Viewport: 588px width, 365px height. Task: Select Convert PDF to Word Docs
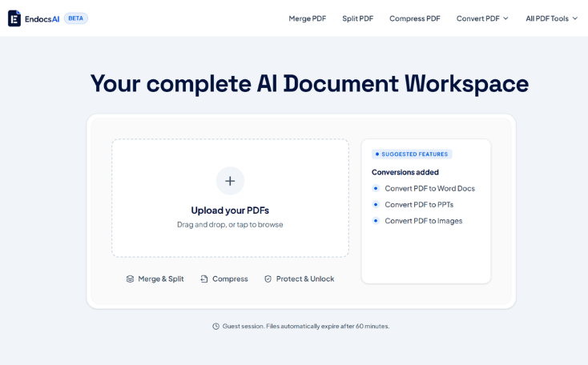click(429, 188)
